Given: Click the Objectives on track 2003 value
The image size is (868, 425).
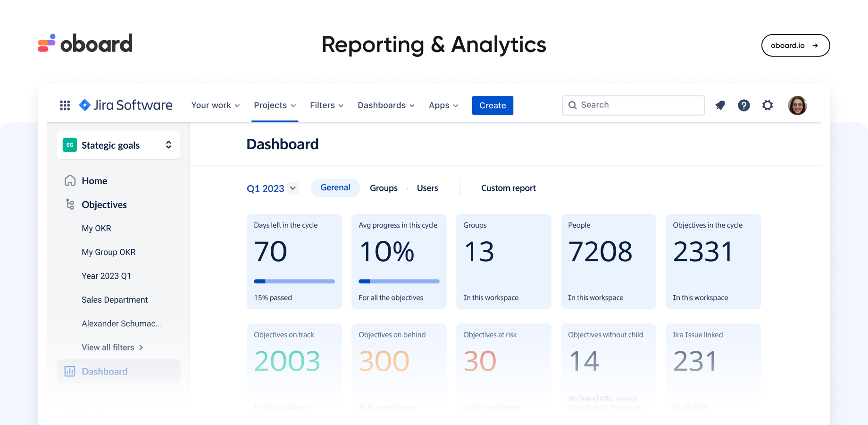Looking at the screenshot, I should tap(287, 361).
